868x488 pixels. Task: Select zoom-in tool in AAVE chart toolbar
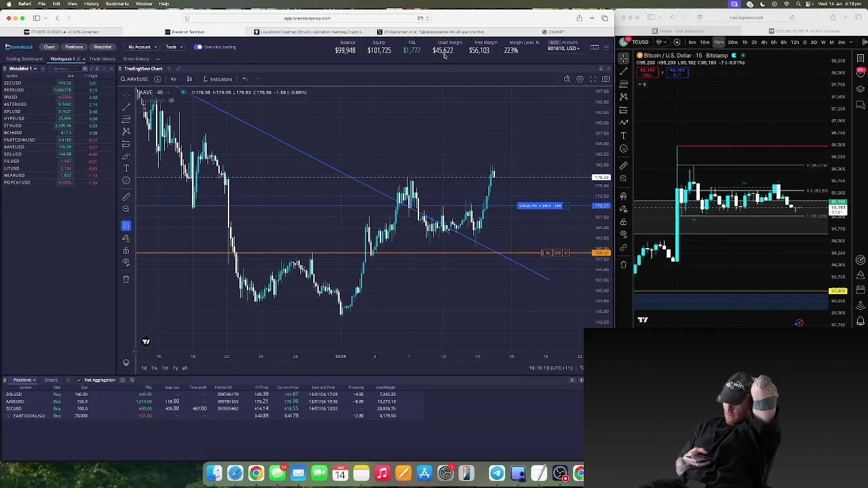(126, 209)
